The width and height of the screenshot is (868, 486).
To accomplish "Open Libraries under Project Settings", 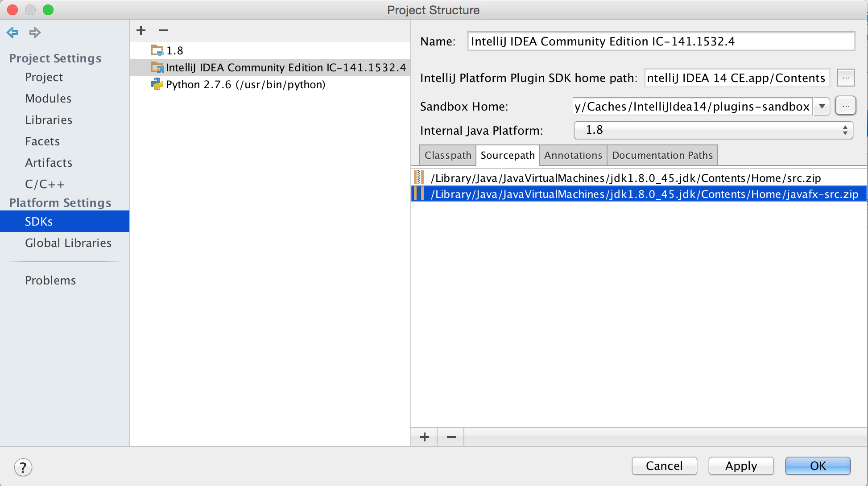I will [x=48, y=119].
